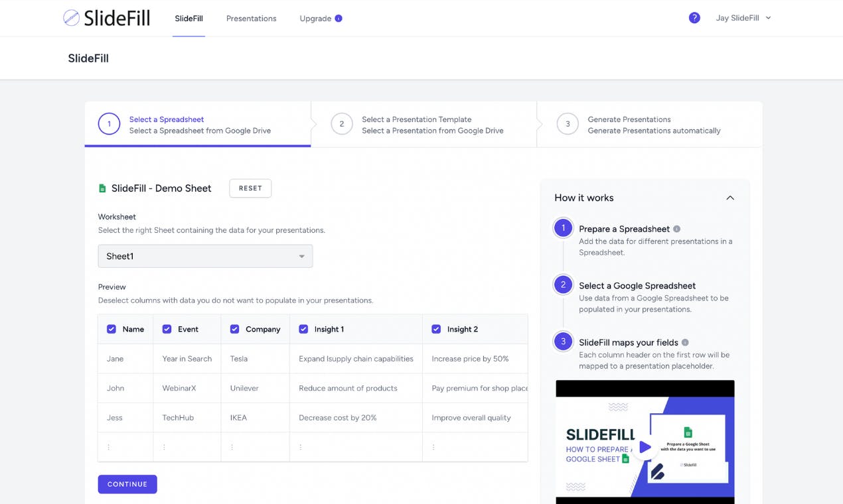Click the Worksheet label
Viewport: 843px width, 504px height.
pos(117,217)
